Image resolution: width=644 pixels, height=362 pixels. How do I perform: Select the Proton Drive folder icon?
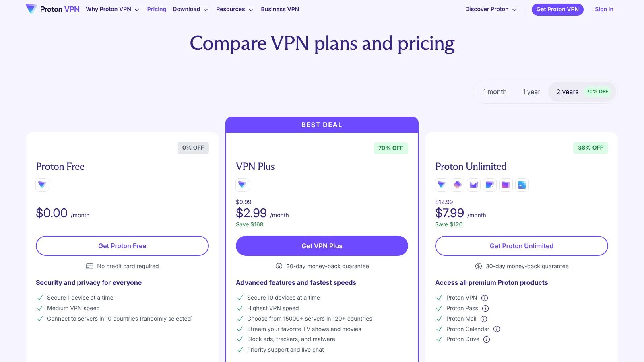pos(506,185)
